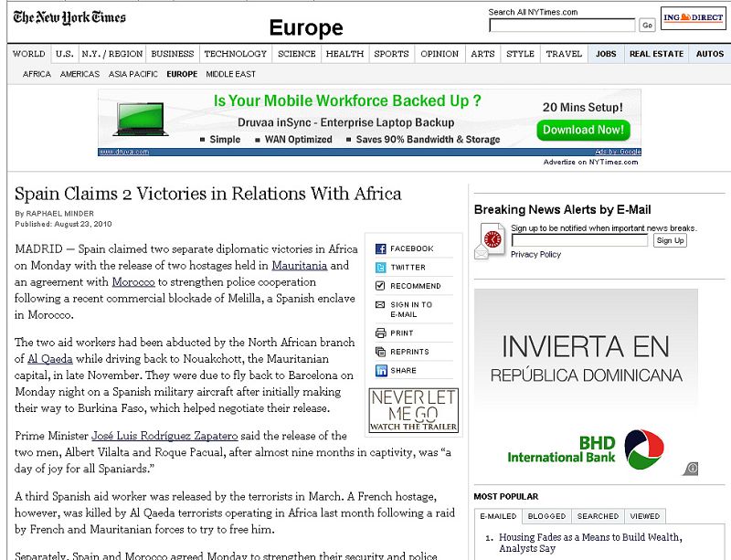This screenshot has width=731, height=560.
Task: Open the Technology section in navigation
Action: coord(236,54)
